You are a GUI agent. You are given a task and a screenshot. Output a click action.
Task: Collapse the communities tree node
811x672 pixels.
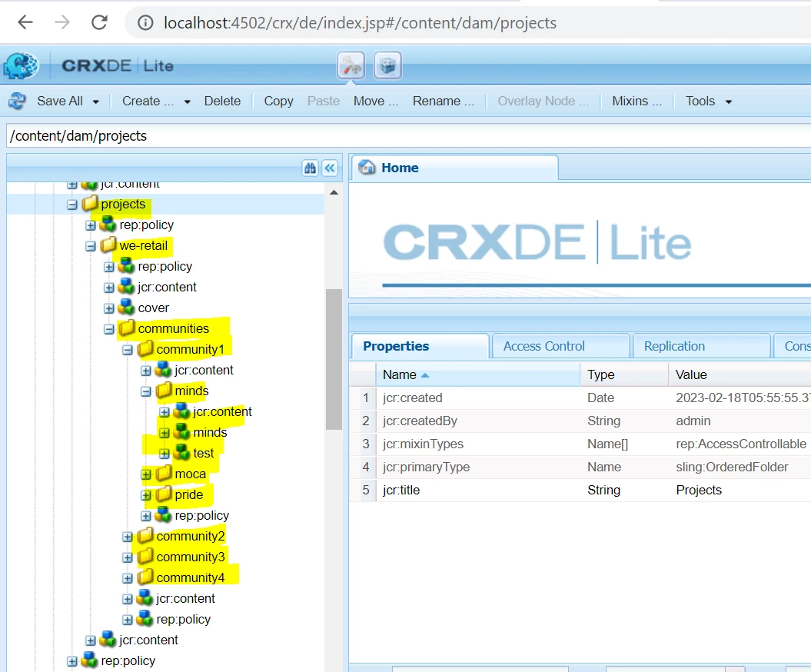pyautogui.click(x=109, y=330)
